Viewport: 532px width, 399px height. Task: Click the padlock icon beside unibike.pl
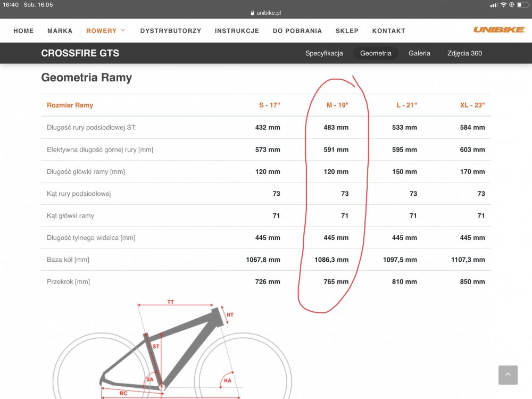click(x=252, y=13)
